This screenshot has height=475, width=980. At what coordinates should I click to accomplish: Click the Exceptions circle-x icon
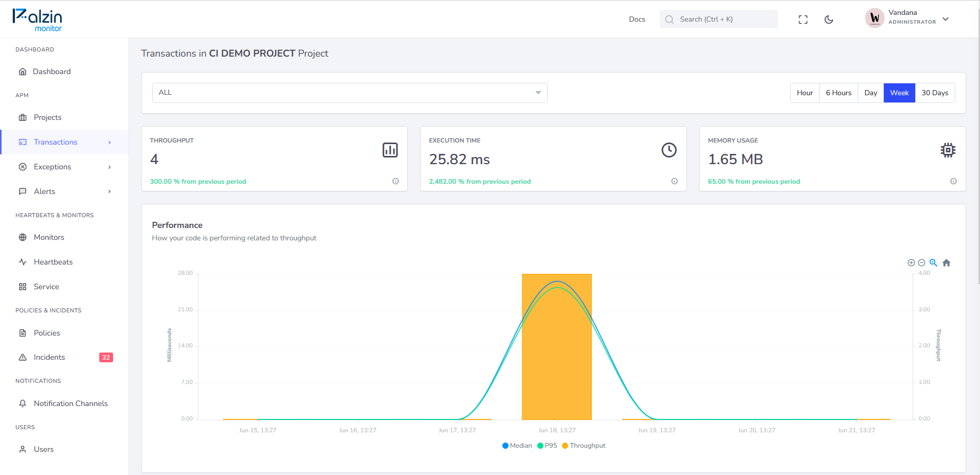point(23,167)
